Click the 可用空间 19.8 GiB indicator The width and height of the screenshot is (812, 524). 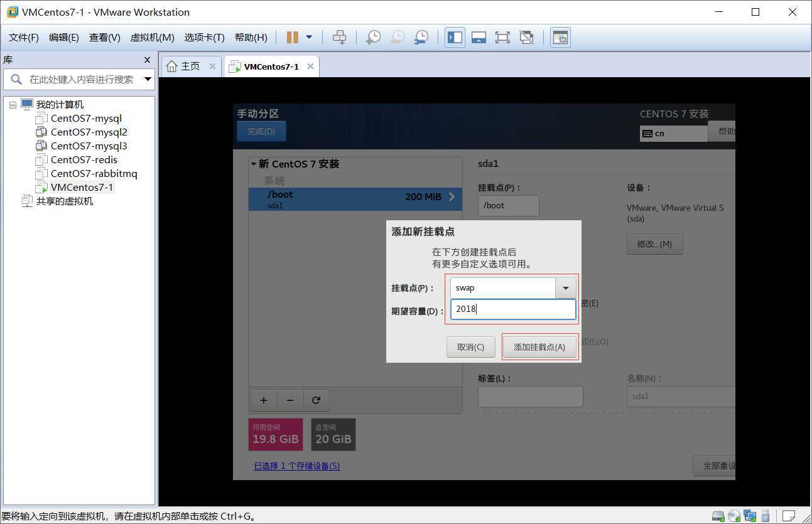[x=276, y=434]
